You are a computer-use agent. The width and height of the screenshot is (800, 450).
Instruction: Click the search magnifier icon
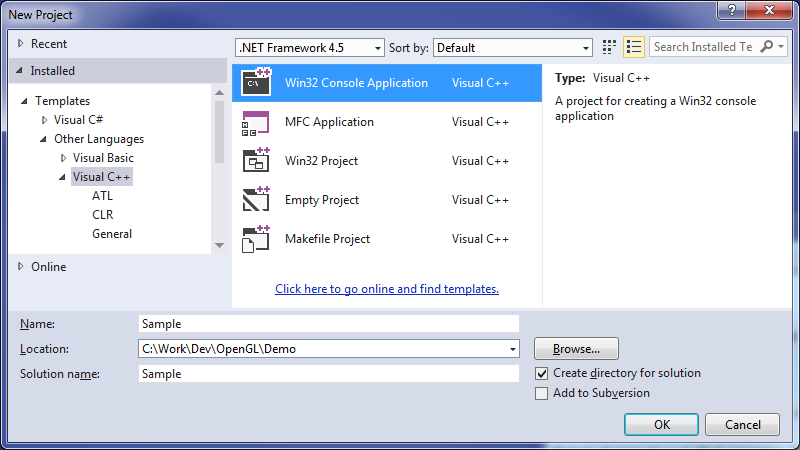coord(767,47)
